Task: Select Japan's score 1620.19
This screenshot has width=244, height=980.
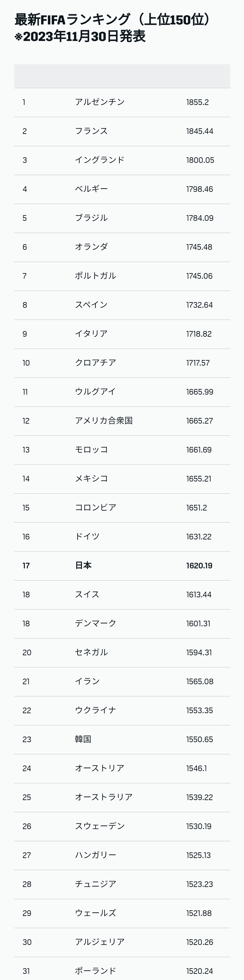Action: point(199,566)
